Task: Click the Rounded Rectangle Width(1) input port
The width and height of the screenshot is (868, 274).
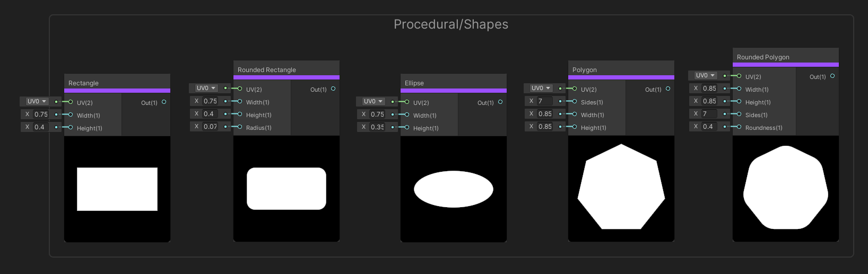Action: tap(240, 101)
